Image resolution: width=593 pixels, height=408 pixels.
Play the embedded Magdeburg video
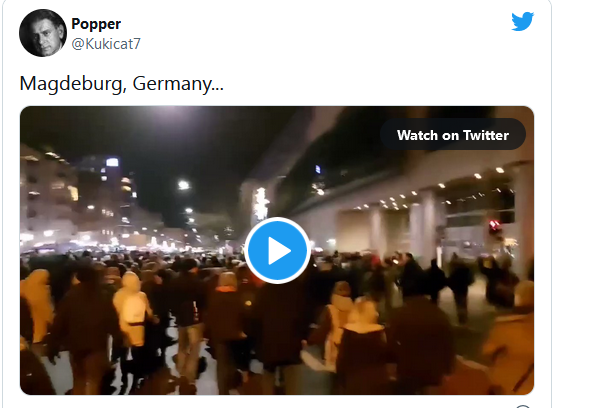click(278, 250)
